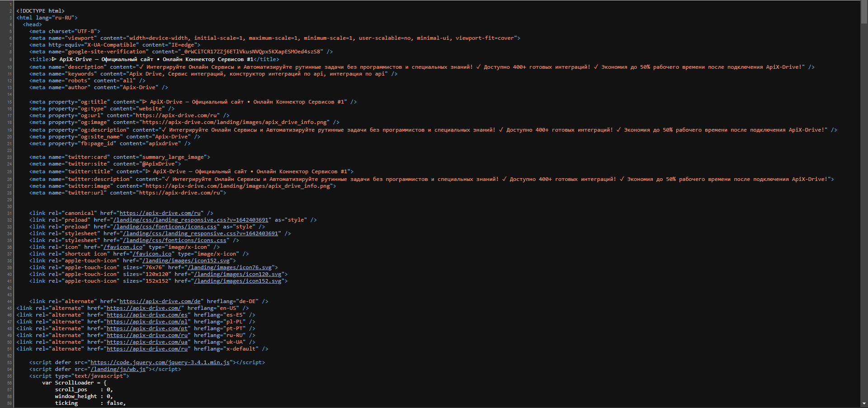868x408 pixels.
Task: Click the html lang="ru-RU" tag
Action: 47,18
